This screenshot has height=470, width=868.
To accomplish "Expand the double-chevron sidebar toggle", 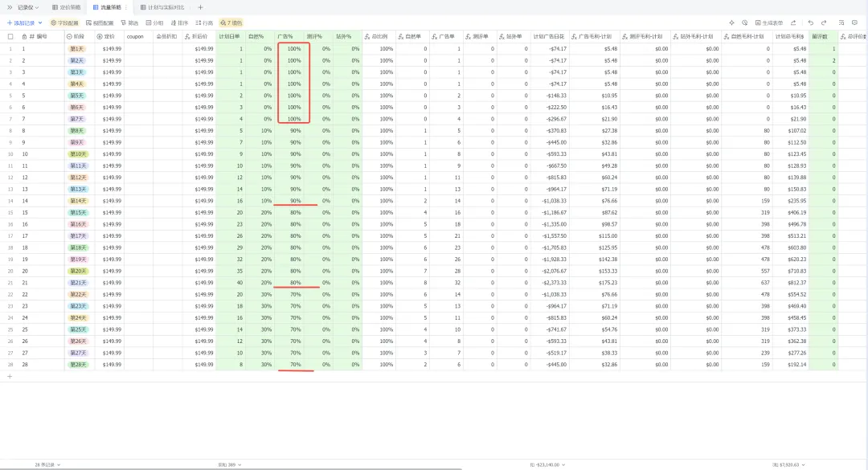I will pos(10,7).
